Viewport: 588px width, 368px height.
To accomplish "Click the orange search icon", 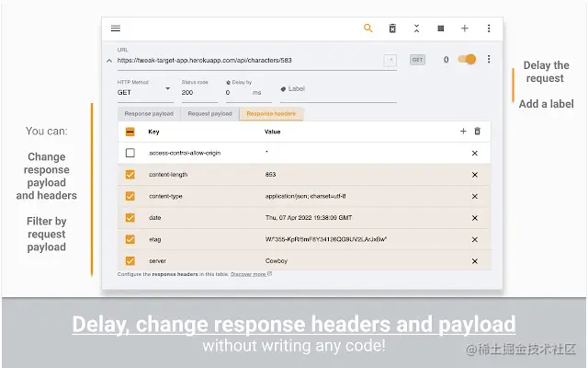I will pyautogui.click(x=367, y=29).
